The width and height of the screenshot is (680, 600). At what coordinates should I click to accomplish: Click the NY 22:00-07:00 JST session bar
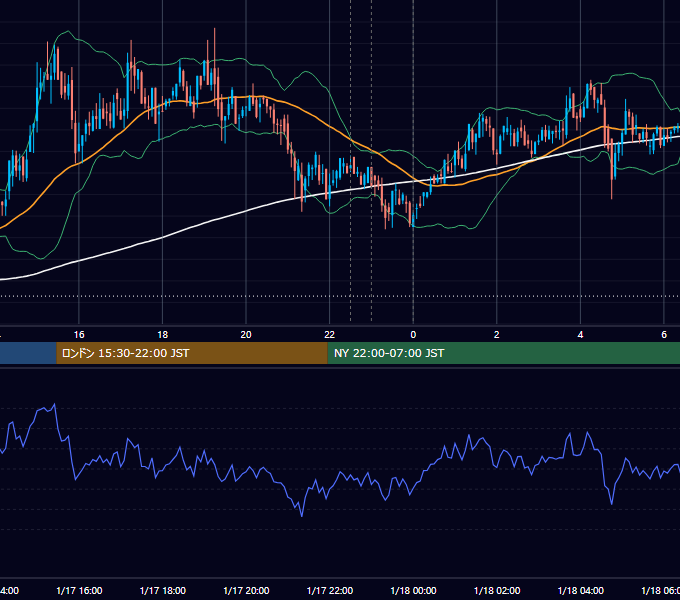point(503,353)
